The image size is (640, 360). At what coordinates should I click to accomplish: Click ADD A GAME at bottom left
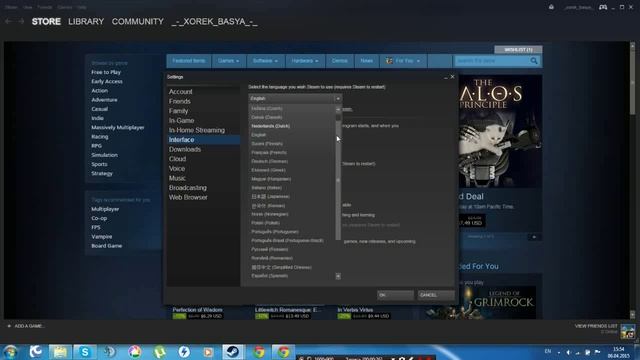26,326
